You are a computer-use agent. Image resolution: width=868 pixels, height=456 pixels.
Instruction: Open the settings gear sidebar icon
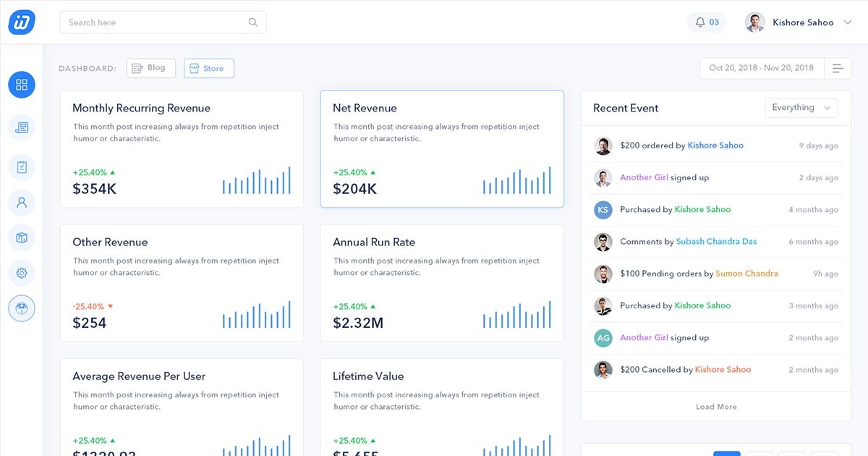[22, 273]
